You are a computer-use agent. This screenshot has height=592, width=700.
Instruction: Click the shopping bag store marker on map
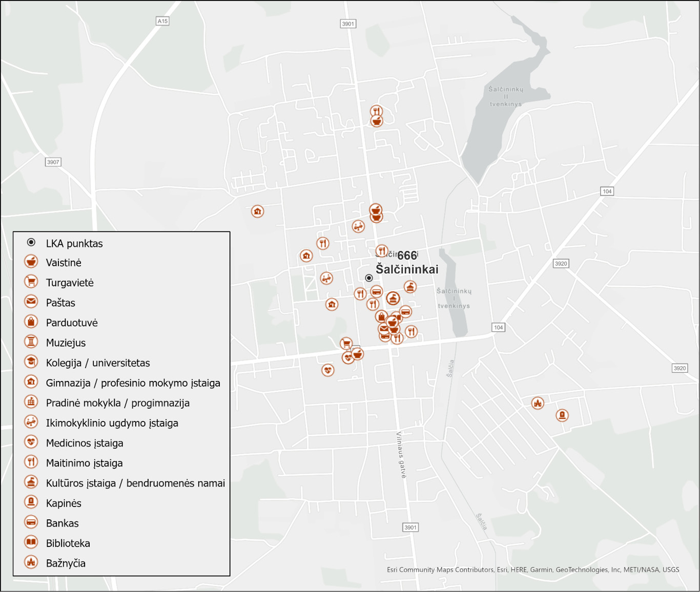tap(381, 316)
